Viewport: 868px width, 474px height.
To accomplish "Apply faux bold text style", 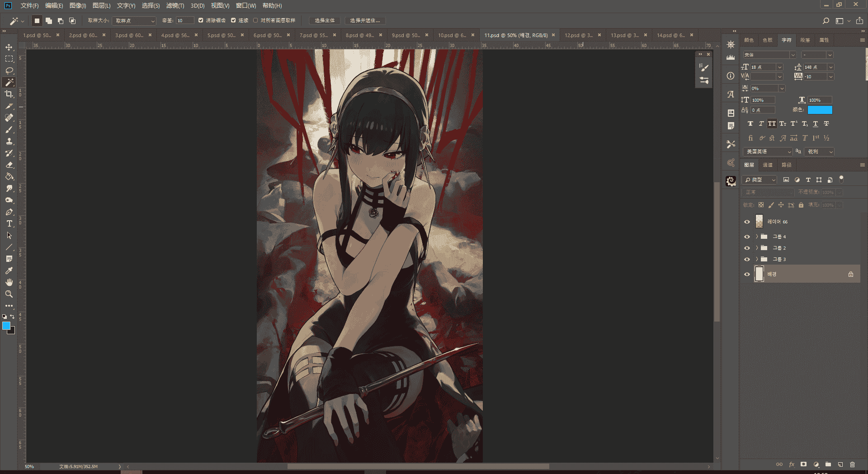I will click(x=750, y=124).
